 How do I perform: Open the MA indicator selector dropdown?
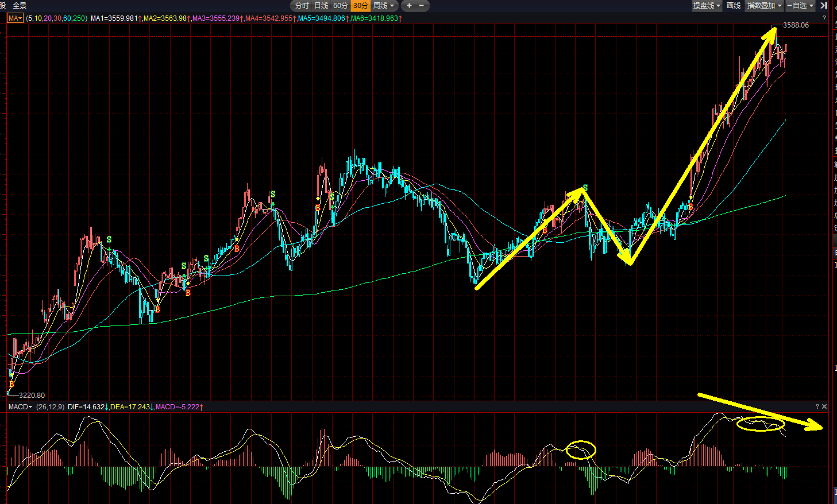15,18
